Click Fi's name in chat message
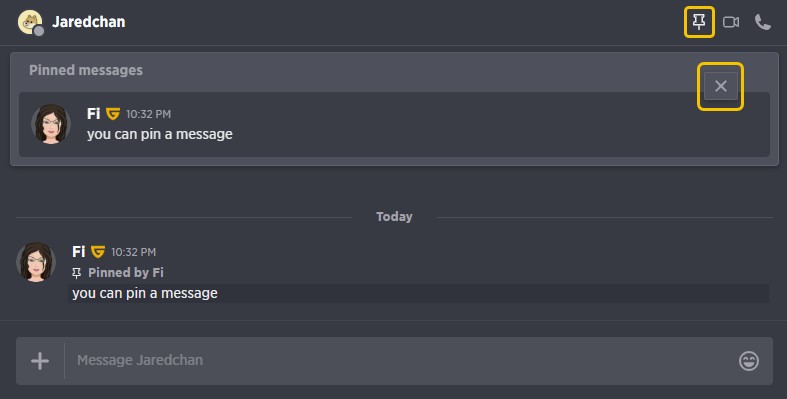 click(79, 251)
